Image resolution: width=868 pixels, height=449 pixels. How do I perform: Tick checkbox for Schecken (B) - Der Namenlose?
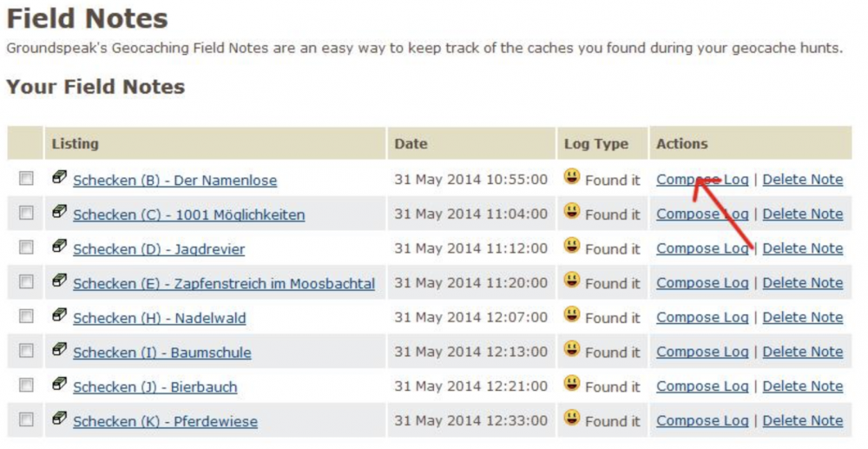click(26, 178)
